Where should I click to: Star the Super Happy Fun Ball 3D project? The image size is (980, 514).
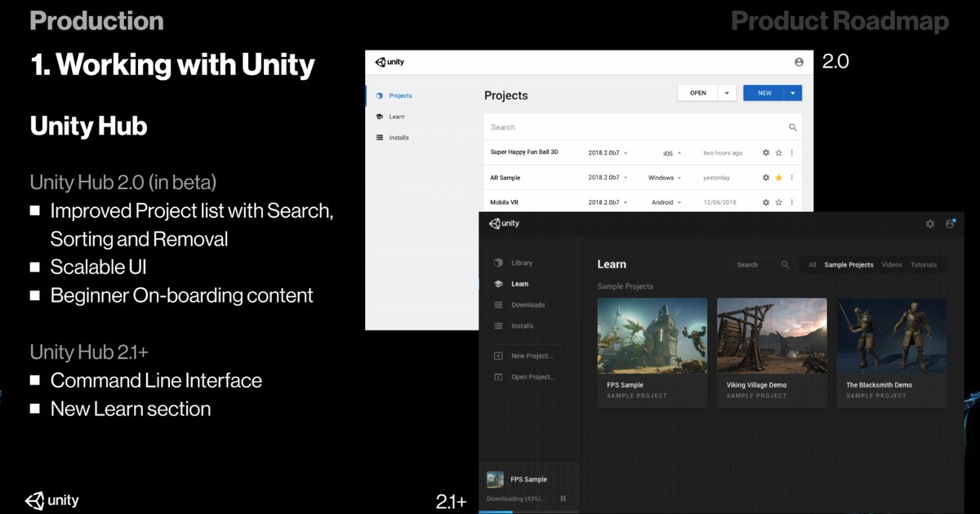point(779,153)
